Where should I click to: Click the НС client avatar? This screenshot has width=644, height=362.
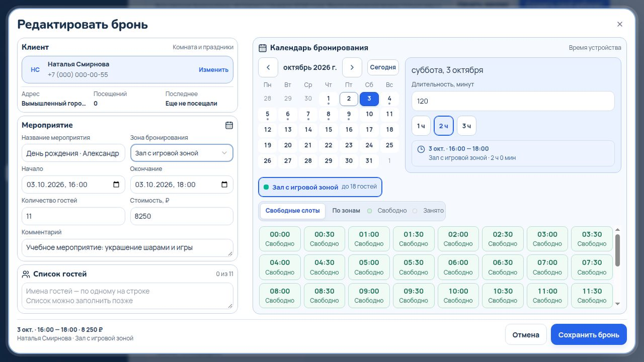[x=35, y=70]
